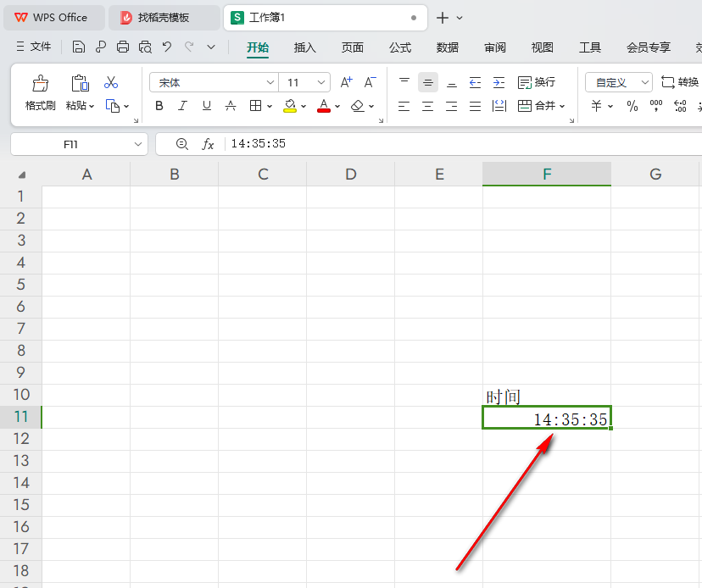
Task: Toggle bold formatting
Action: pos(159,106)
